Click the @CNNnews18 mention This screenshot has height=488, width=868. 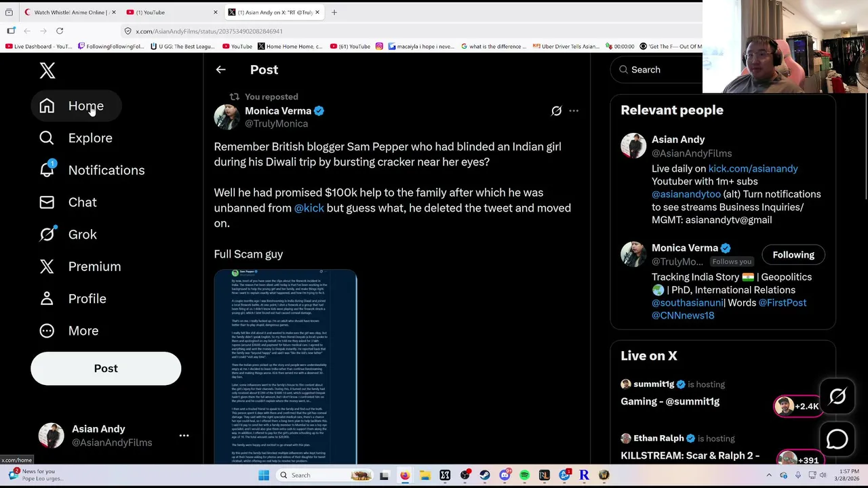pyautogui.click(x=683, y=316)
